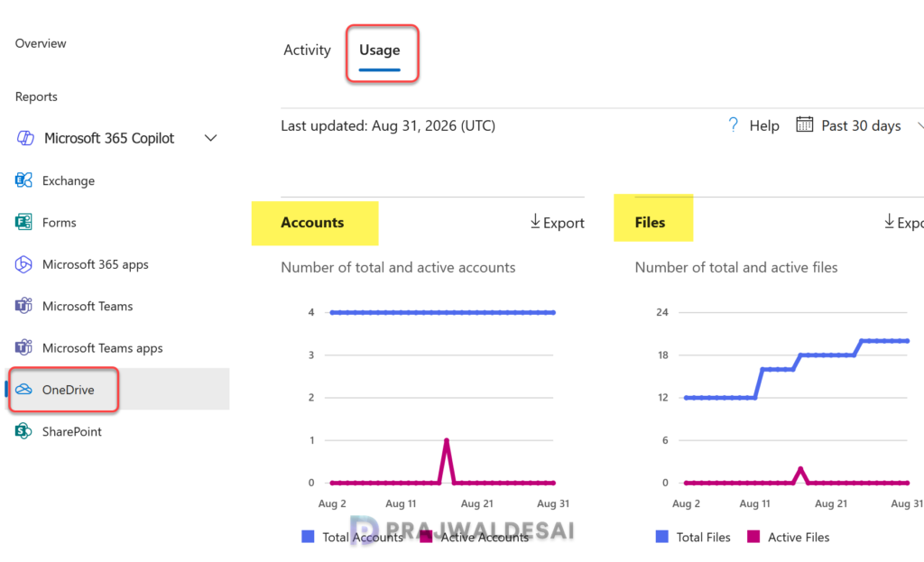Viewport: 924px width, 562px height.
Task: Click the Active Files spike peak
Action: [800, 469]
